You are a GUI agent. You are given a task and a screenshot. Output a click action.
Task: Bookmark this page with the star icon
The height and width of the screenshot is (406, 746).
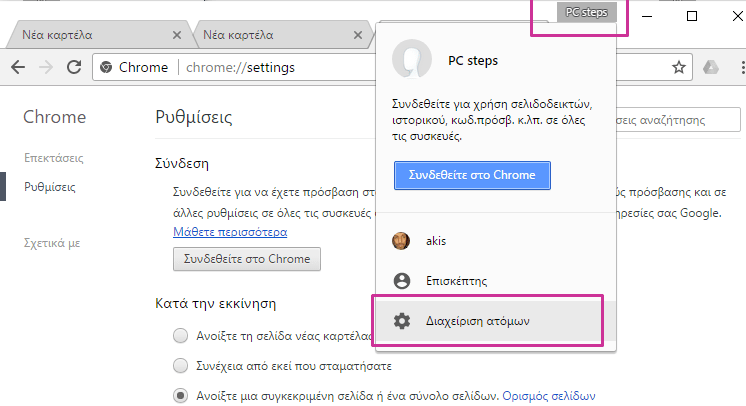(x=678, y=67)
